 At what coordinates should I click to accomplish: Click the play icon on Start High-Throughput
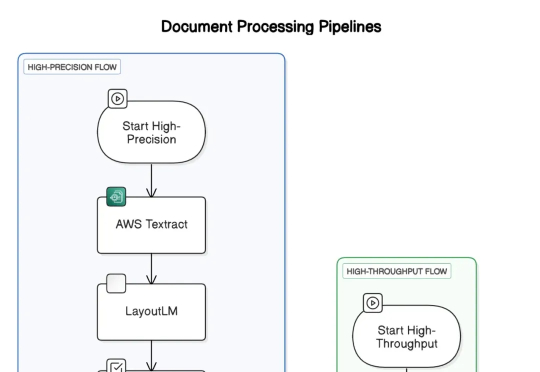pos(373,303)
